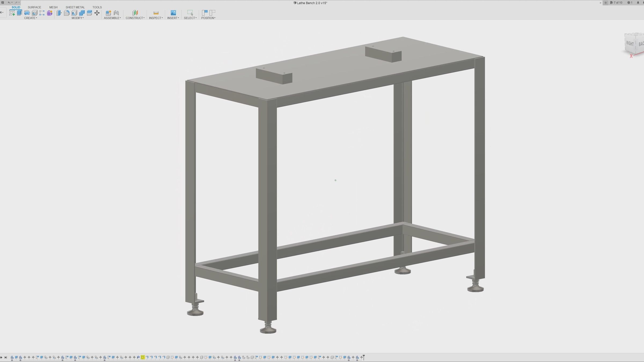This screenshot has height=362, width=644.
Task: Select the Hole tool
Action: tap(34, 13)
